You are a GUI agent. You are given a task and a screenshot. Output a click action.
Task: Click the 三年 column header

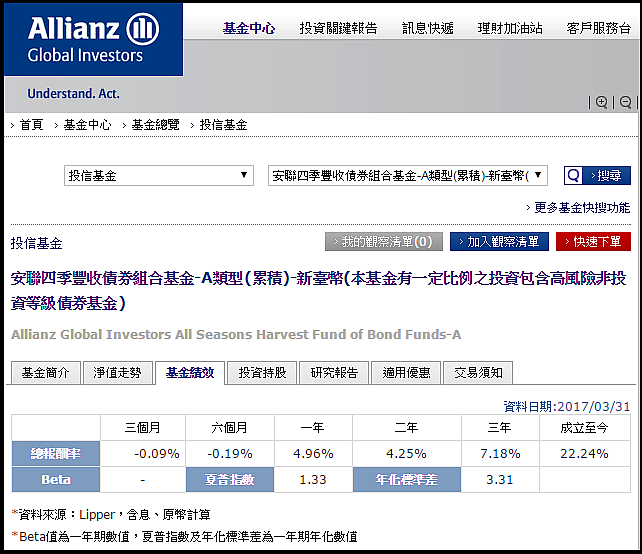click(x=500, y=427)
